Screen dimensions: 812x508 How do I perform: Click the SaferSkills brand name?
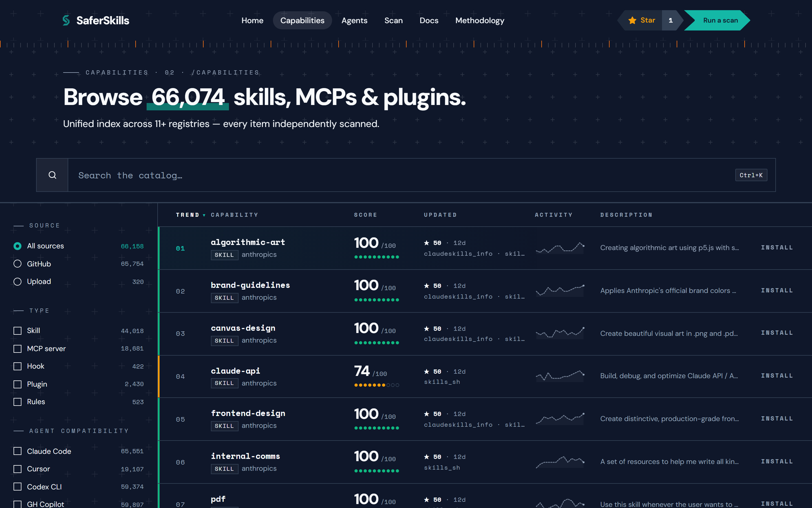point(103,21)
